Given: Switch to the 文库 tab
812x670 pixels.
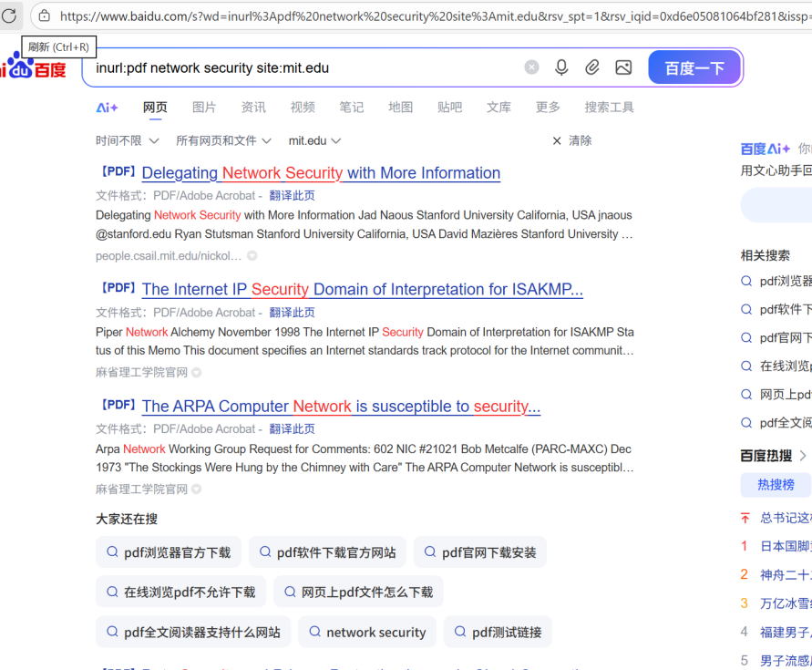Looking at the screenshot, I should 499,108.
